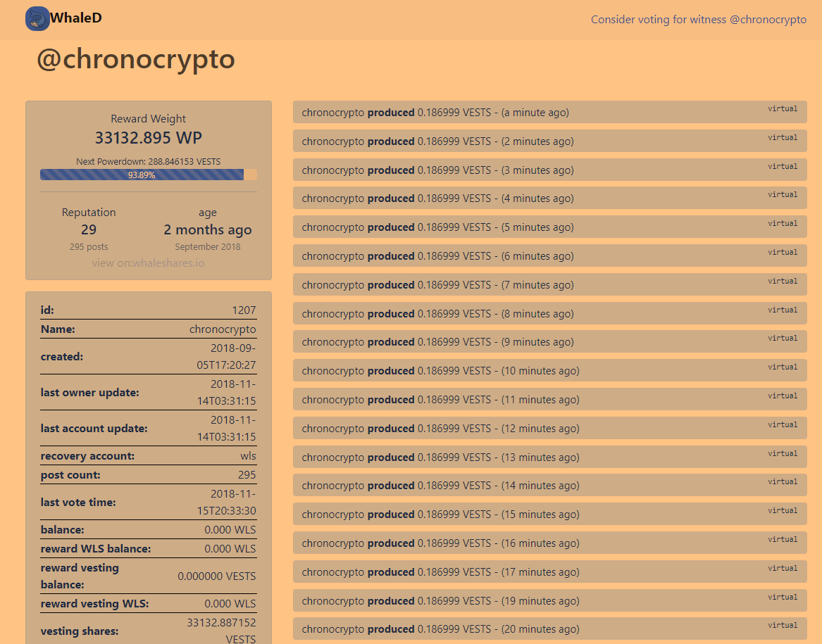This screenshot has height=644, width=822.
Task: Click the virtual tag on the 19 minutes ago row
Action: click(x=783, y=597)
